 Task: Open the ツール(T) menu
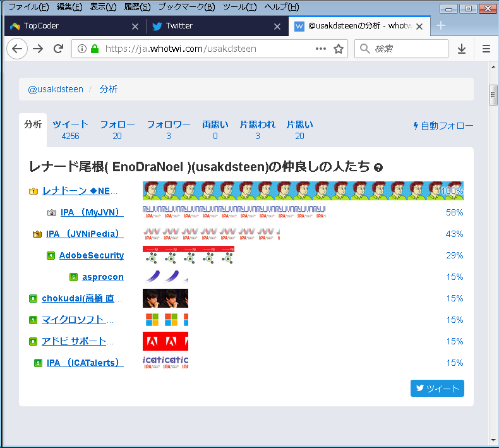pos(239,7)
